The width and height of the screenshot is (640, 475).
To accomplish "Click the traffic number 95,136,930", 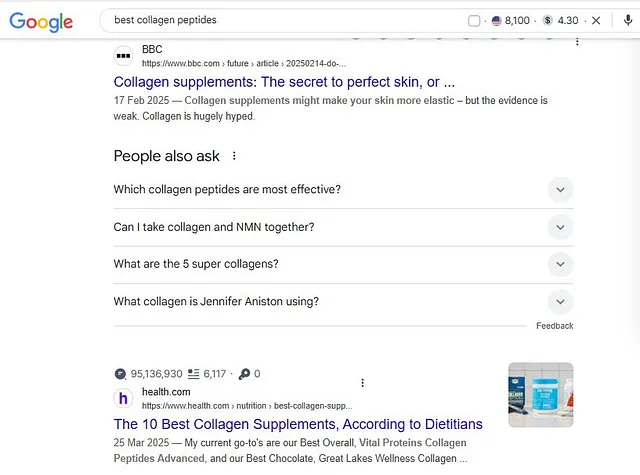I will (156, 374).
